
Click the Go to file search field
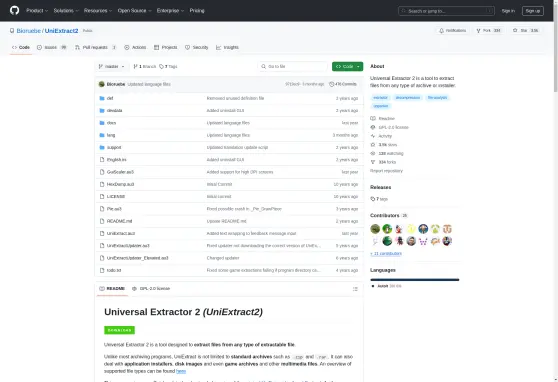(293, 67)
